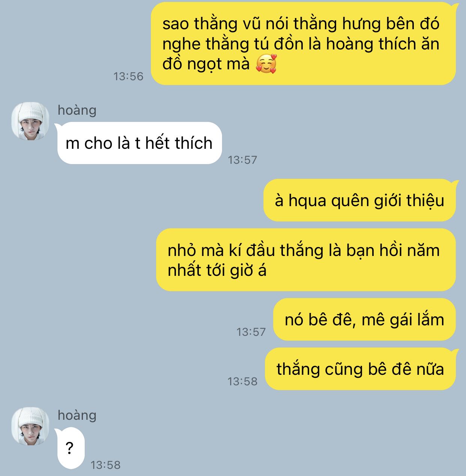This screenshot has height=476, width=466.
Task: Open hoàng's name label above the '?' bubble
Action: click(x=77, y=415)
